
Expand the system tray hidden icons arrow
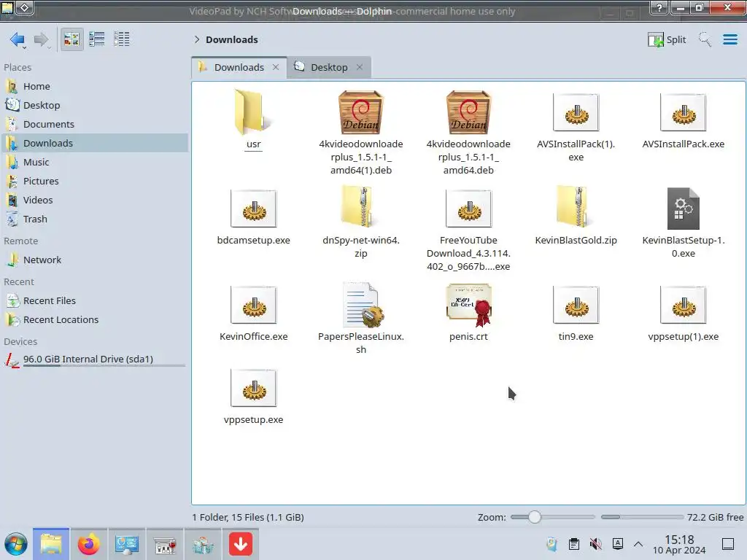tap(638, 544)
